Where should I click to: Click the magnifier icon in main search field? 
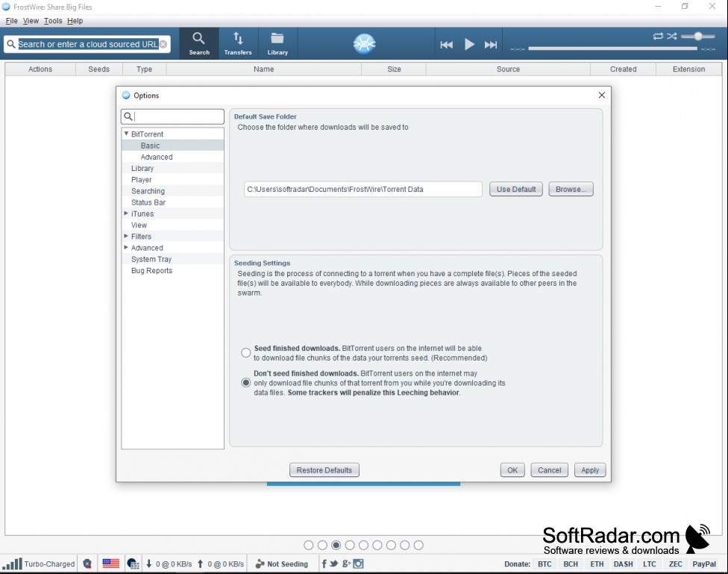coord(11,44)
